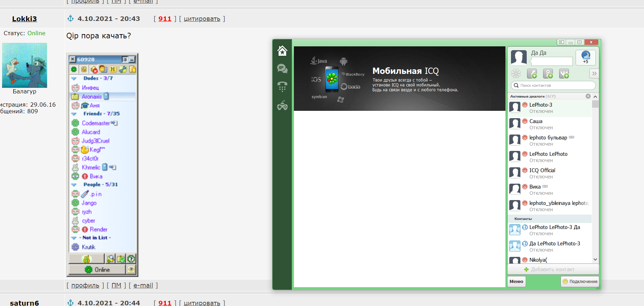Viewport: 644px width, 306px height.
Task: Toggle QIP show offline contacts flower button
Action: click(74, 69)
